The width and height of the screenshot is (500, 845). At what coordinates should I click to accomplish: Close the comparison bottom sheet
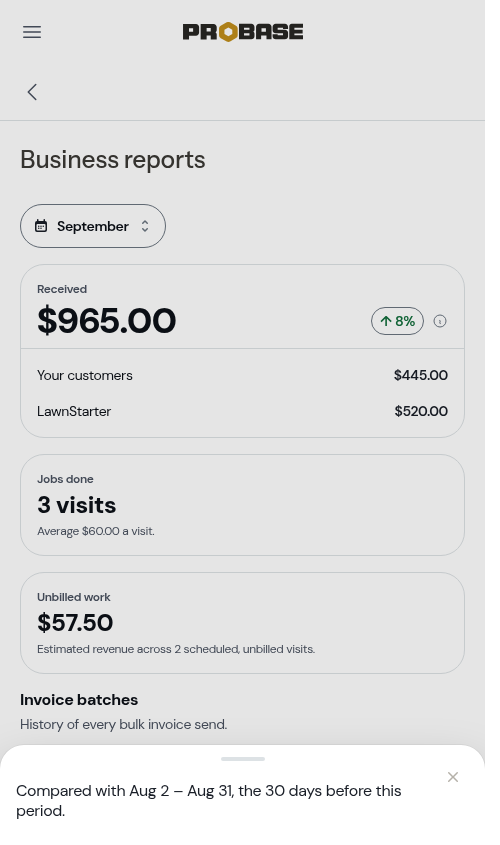[453, 777]
